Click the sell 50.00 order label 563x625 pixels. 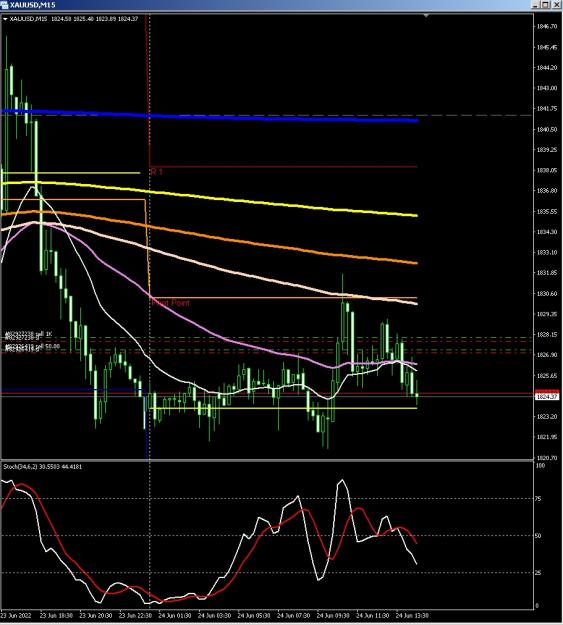(32, 347)
